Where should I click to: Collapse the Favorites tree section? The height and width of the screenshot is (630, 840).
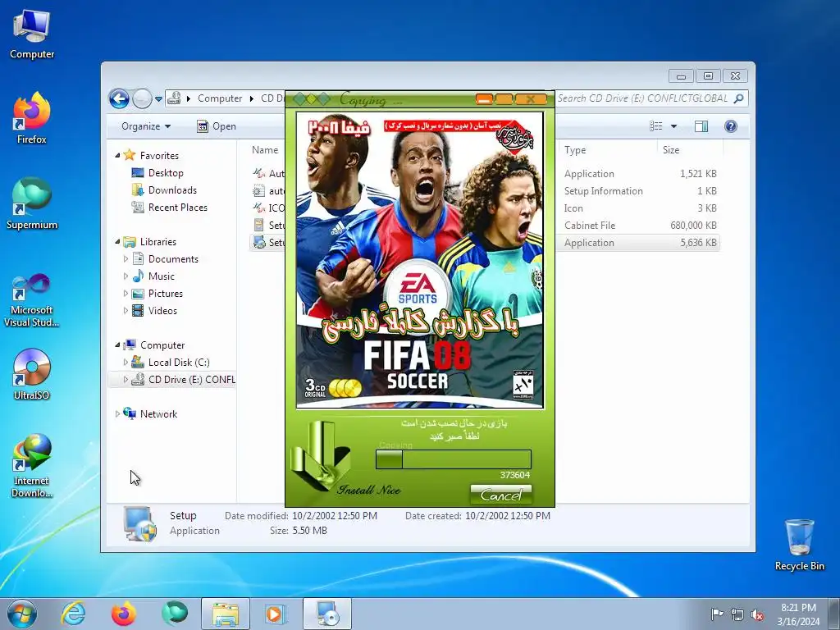coord(117,155)
